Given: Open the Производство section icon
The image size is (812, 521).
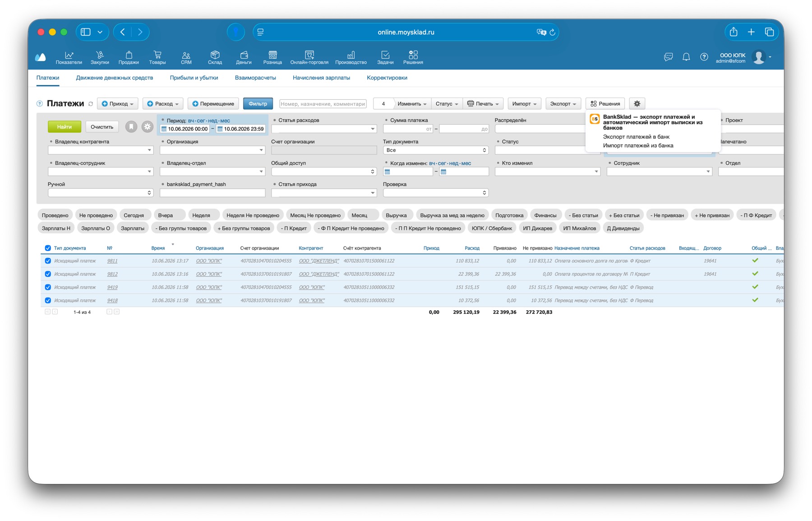Looking at the screenshot, I should 351,55.
